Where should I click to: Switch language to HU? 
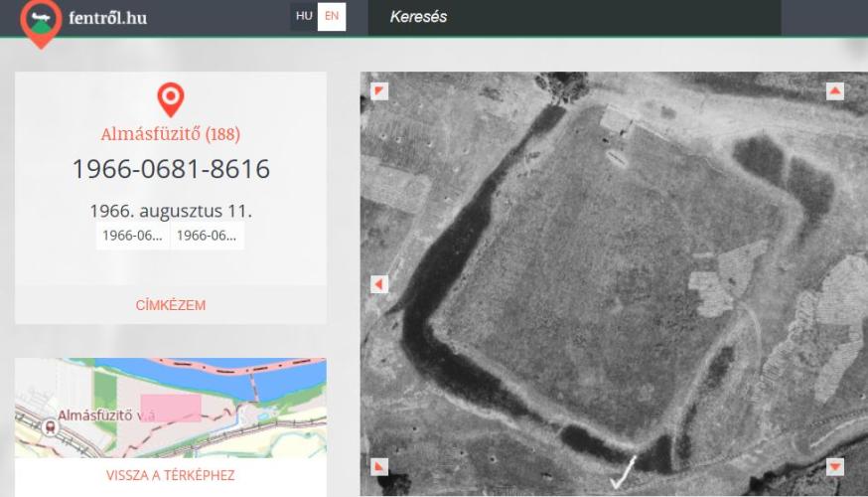[x=304, y=17]
